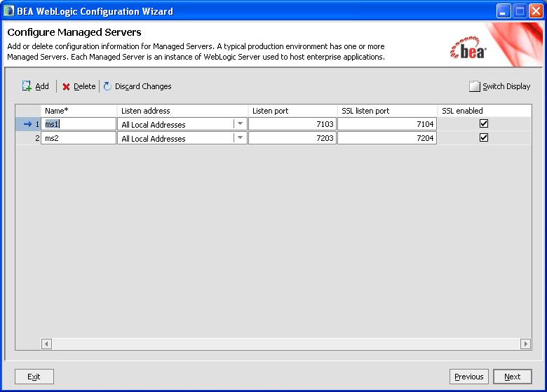547x392 pixels.
Task: Click the Exit button
Action: (34, 377)
